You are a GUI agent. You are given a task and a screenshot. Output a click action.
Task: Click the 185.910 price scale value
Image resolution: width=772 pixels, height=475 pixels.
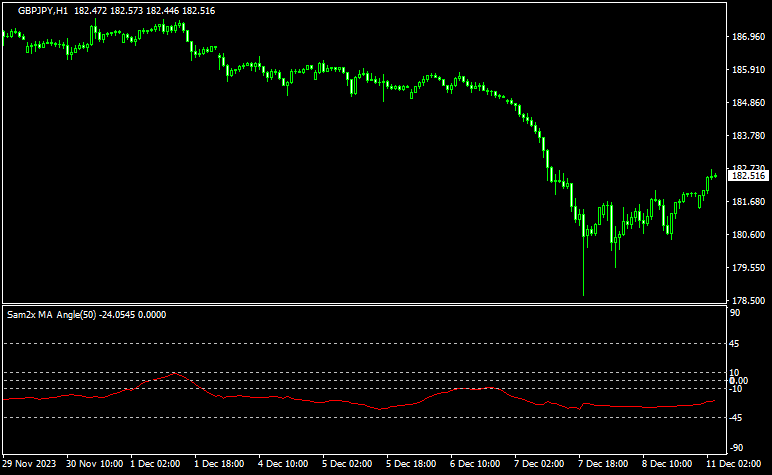[x=748, y=70]
